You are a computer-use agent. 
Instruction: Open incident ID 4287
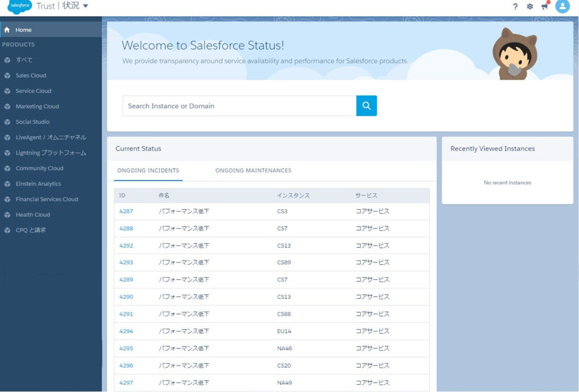pyautogui.click(x=126, y=212)
